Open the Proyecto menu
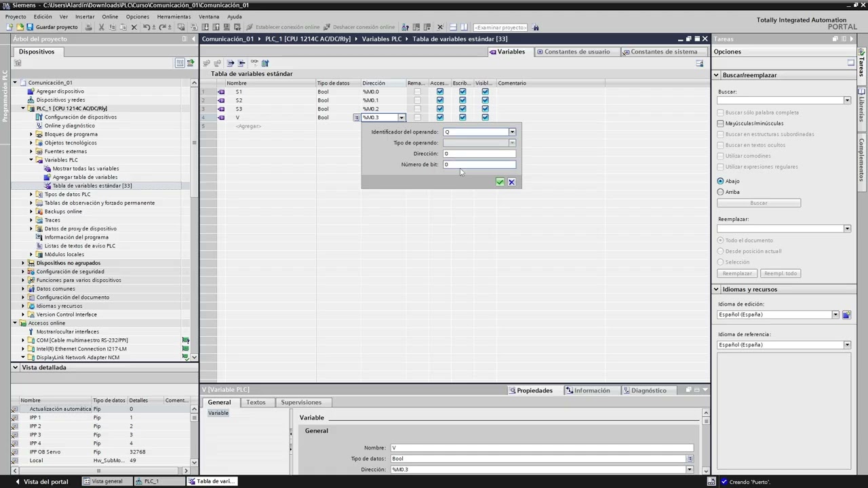This screenshot has width=868, height=488. tap(16, 16)
